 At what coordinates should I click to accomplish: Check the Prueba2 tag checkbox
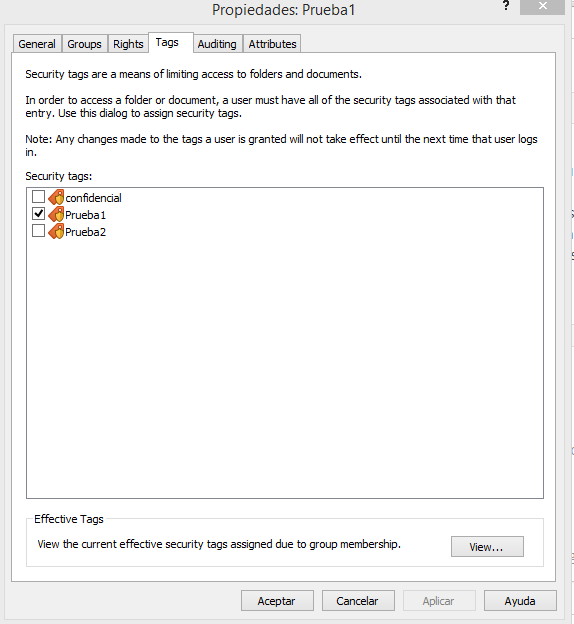[x=38, y=231]
